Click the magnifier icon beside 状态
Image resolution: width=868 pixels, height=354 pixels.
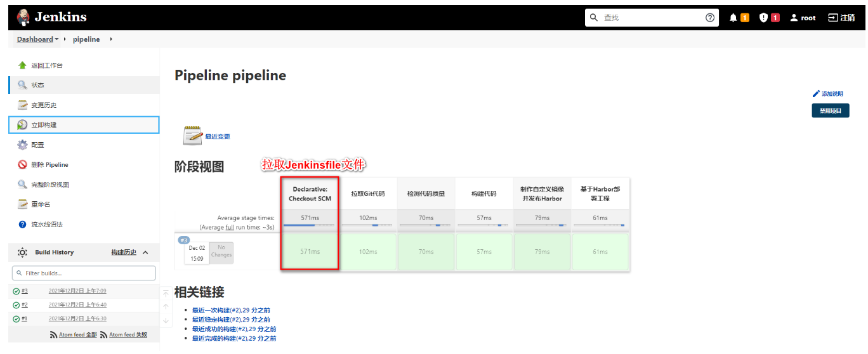click(x=22, y=85)
